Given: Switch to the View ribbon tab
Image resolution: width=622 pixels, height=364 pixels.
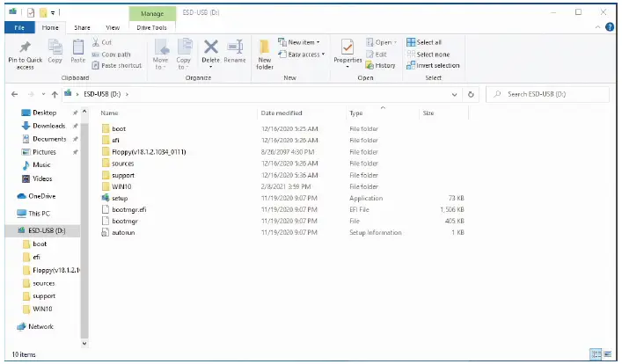Looking at the screenshot, I should pos(113,27).
